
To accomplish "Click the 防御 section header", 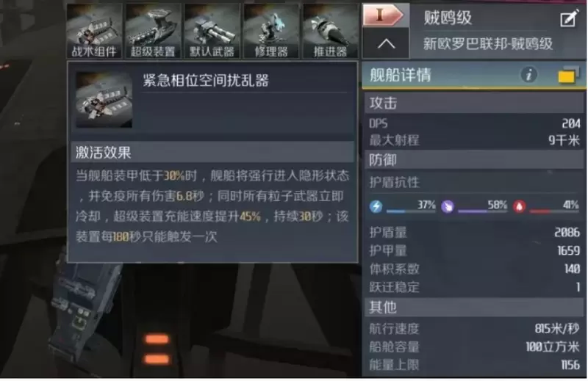I will 475,160.
